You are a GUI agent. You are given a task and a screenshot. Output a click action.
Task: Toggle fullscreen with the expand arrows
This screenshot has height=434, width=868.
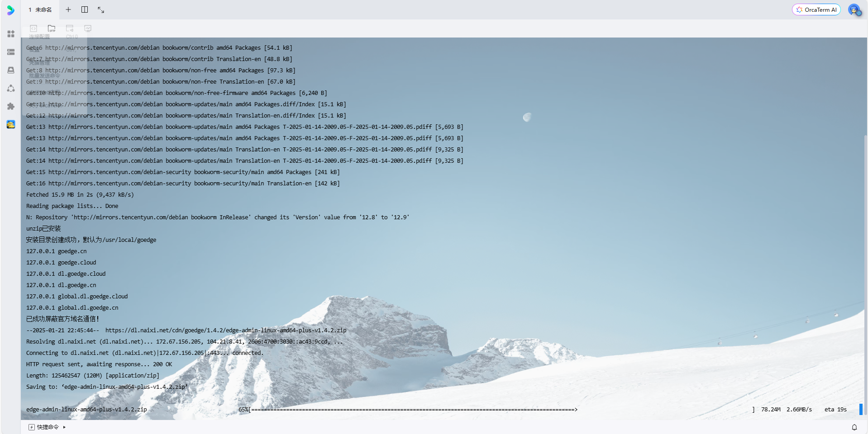coord(101,9)
